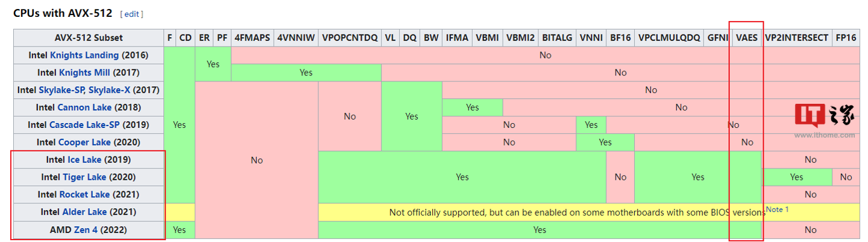
Task: Open the Knights Landing link
Action: [84, 55]
